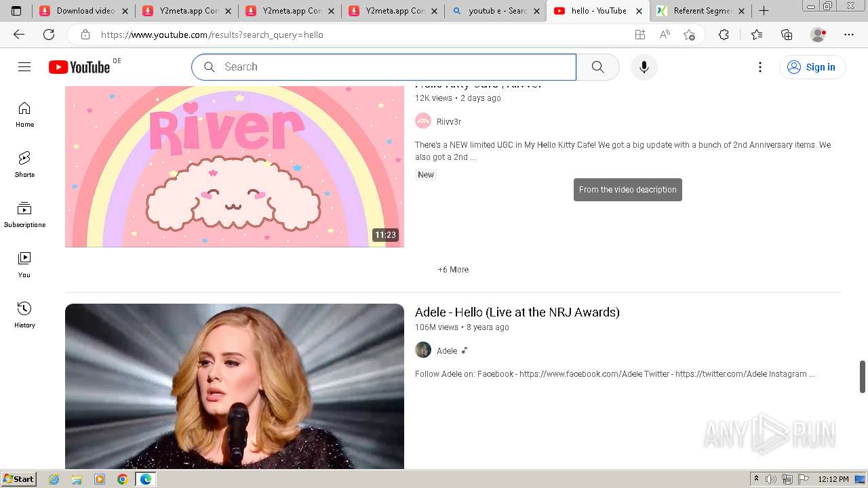Open the Adele channel name link

coord(447,351)
